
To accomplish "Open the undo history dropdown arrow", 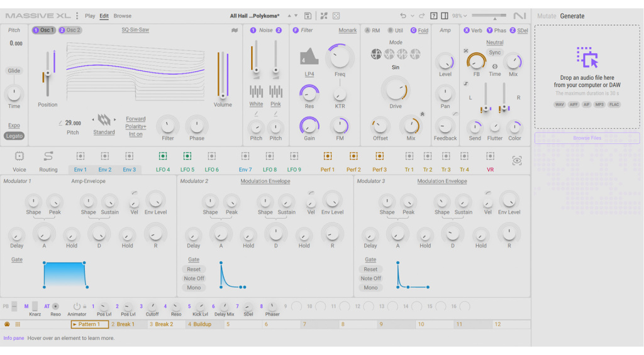I will click(x=413, y=16).
